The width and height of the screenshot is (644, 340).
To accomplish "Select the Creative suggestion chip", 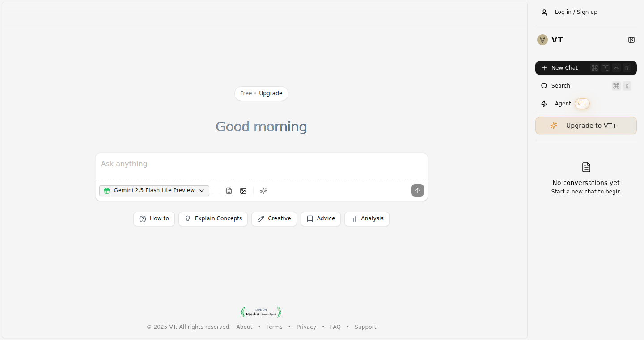I will [x=274, y=219].
